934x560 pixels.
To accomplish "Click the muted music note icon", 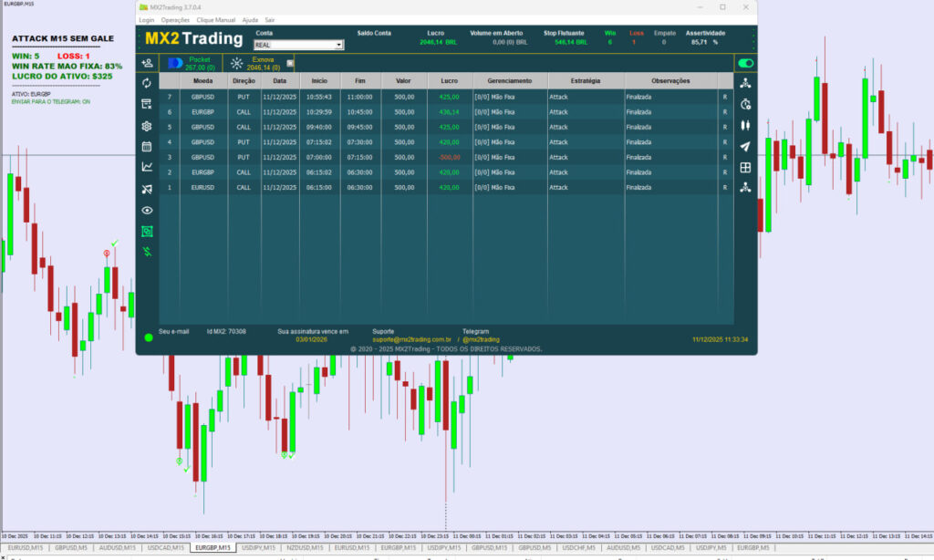I will coord(147,189).
